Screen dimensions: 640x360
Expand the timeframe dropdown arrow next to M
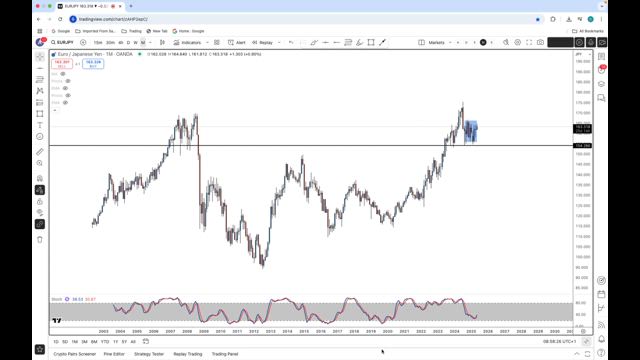[150, 42]
